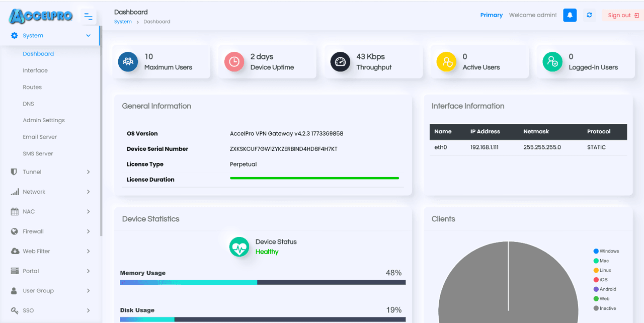Open the Dashboard sidebar item
Viewport: 644px width, 323px height.
coord(38,54)
